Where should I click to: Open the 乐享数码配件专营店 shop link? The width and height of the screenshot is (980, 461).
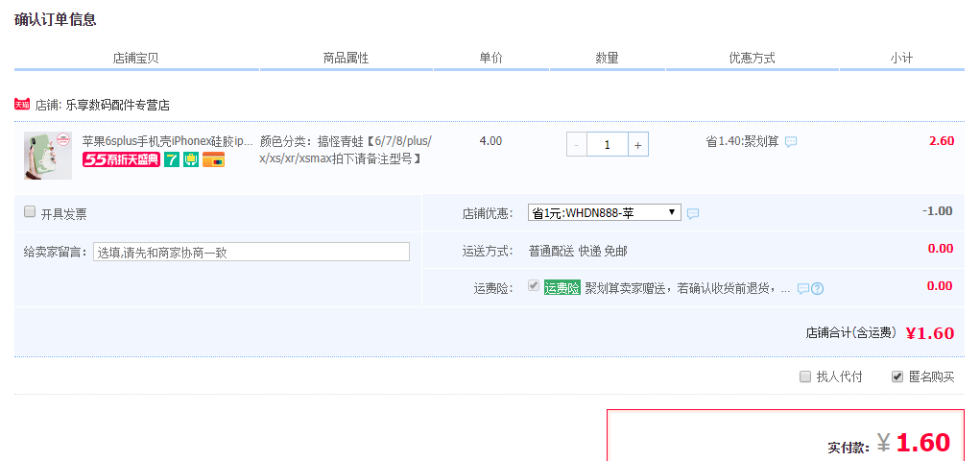pos(117,105)
